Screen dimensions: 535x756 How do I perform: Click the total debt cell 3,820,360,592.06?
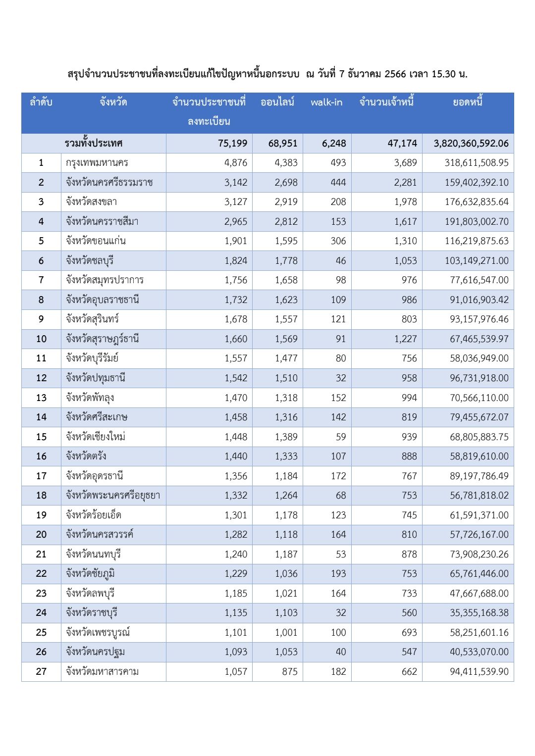(471, 144)
